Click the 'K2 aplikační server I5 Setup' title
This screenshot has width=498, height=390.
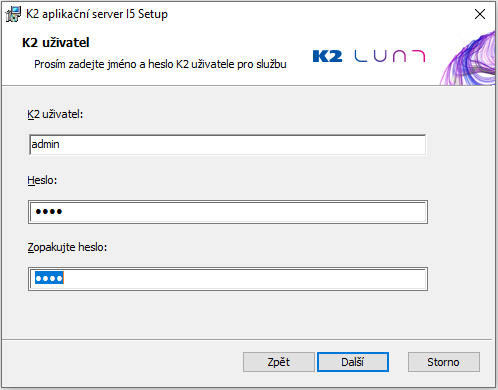point(97,14)
